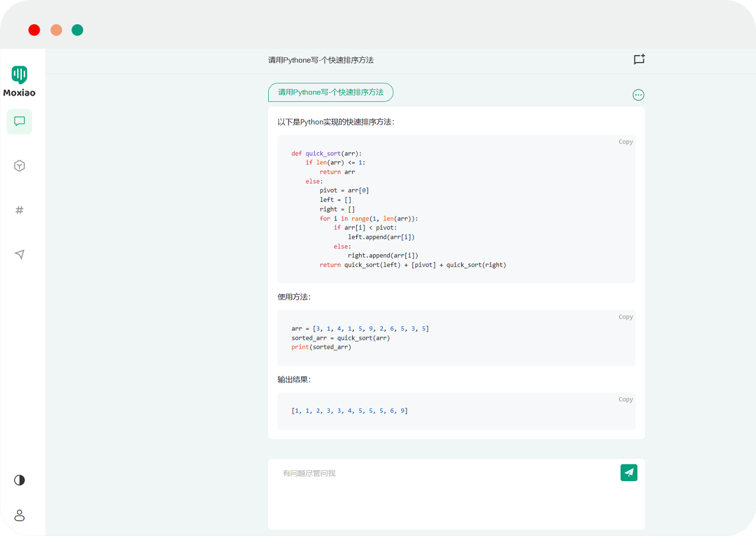
Task: Click the 输出结果 label
Action: 294,380
